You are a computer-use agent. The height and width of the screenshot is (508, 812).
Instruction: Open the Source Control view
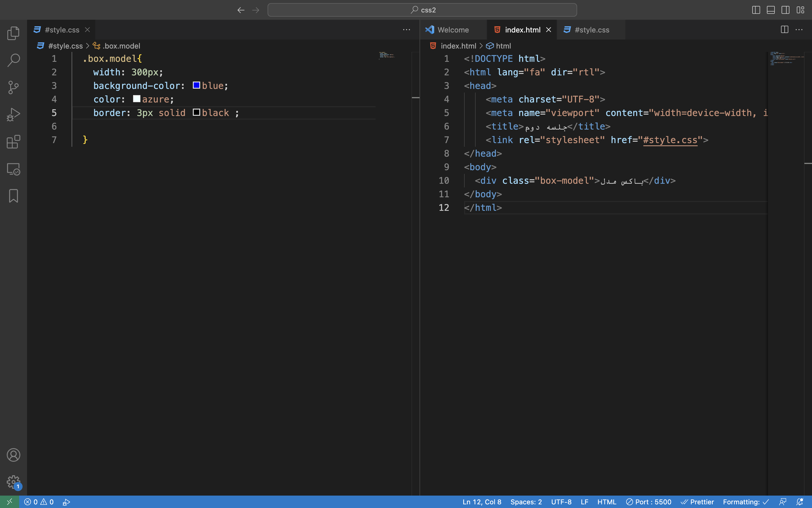[x=14, y=87]
